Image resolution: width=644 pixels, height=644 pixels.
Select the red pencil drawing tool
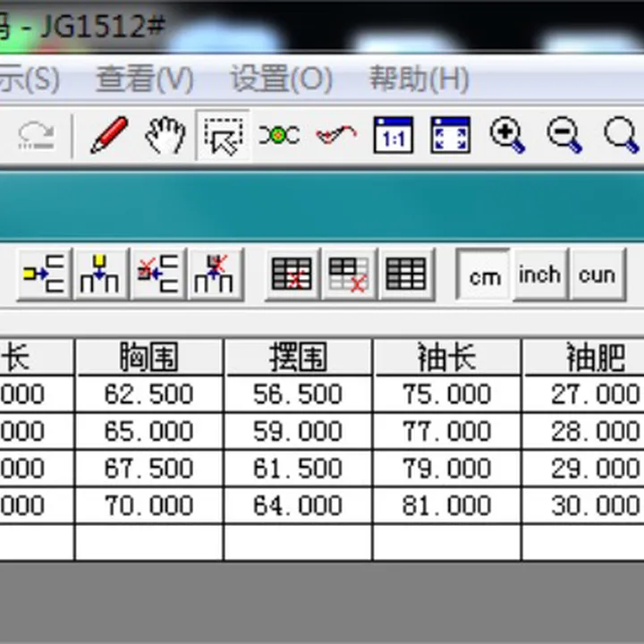[109, 136]
